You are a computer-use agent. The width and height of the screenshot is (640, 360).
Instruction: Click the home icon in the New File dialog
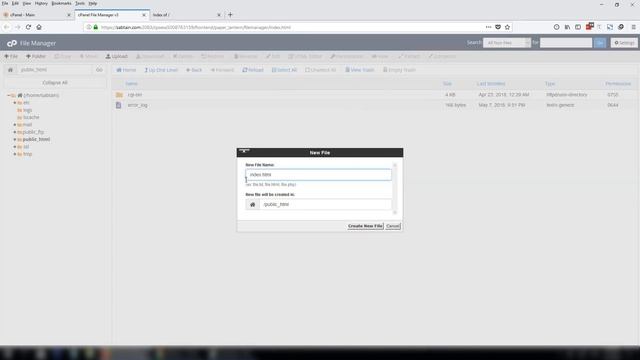(253, 204)
